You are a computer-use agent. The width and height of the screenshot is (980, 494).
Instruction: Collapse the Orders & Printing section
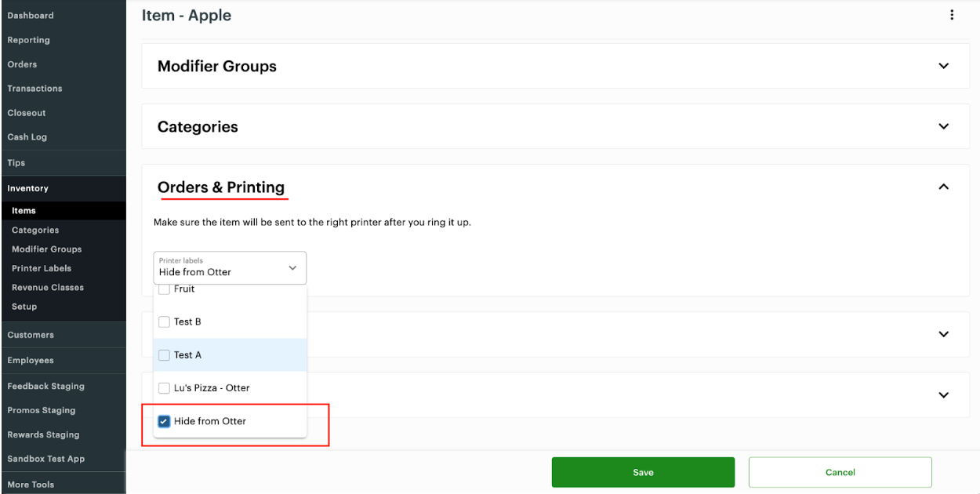pos(944,187)
